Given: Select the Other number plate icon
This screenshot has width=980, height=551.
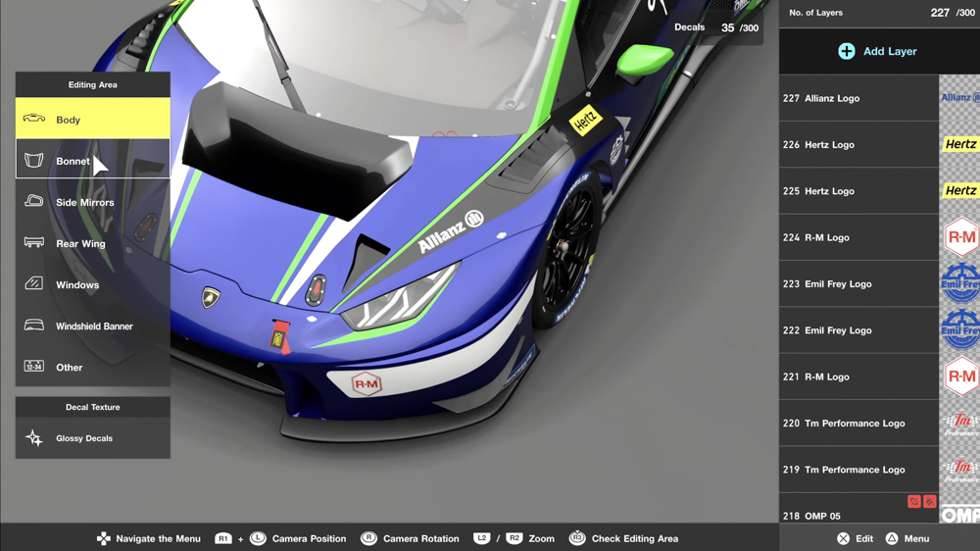Looking at the screenshot, I should pos(33,366).
